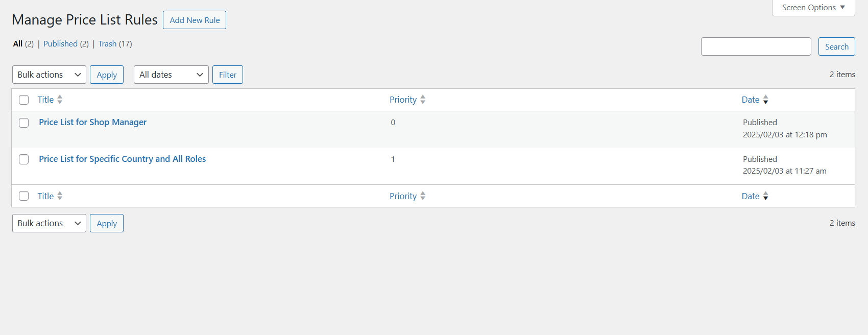Click sort arrows beside bottom Priority header
The image size is (868, 335).
click(423, 196)
